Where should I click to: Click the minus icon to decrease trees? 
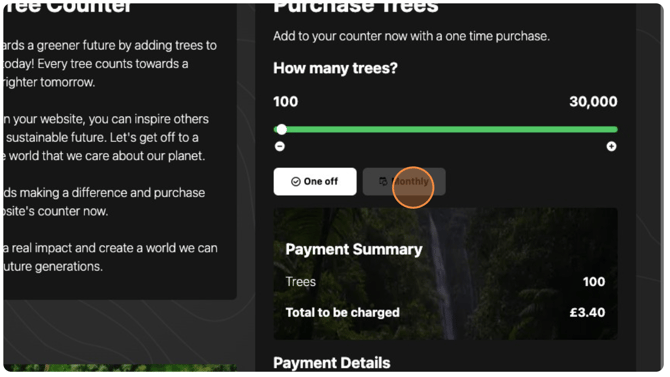coord(280,147)
